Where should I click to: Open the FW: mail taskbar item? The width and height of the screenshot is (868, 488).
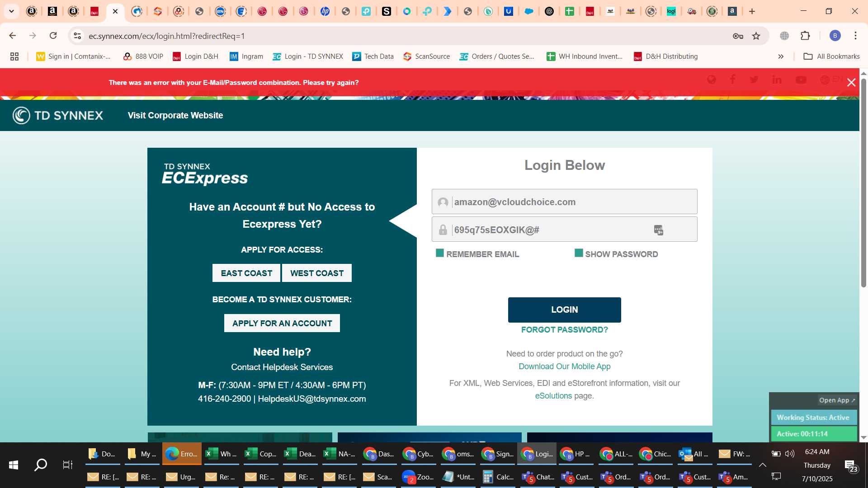pyautogui.click(x=735, y=454)
